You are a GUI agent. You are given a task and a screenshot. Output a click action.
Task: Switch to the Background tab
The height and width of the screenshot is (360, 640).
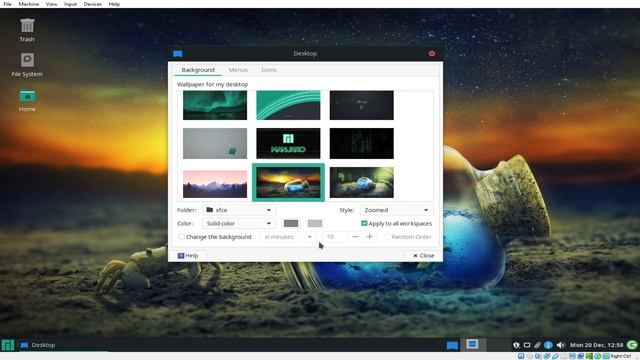pyautogui.click(x=198, y=70)
